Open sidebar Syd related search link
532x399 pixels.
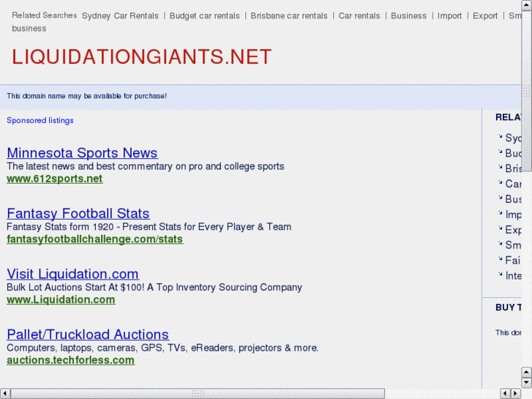click(513, 138)
